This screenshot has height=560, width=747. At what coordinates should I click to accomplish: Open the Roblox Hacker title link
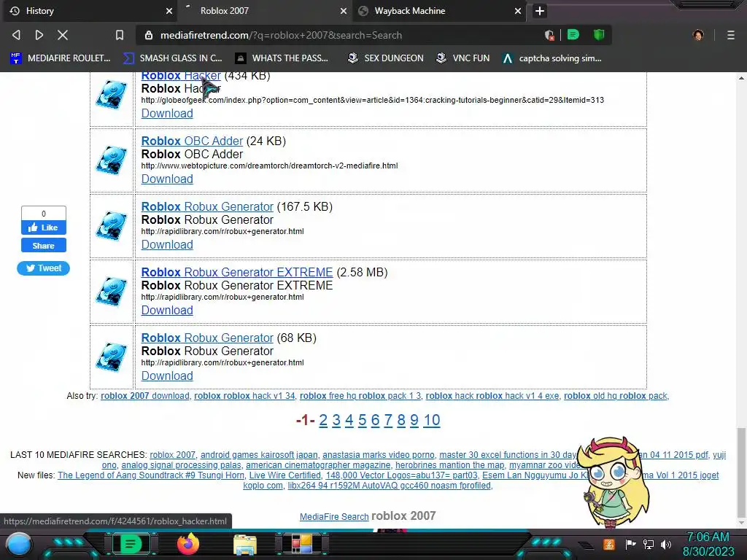point(181,76)
